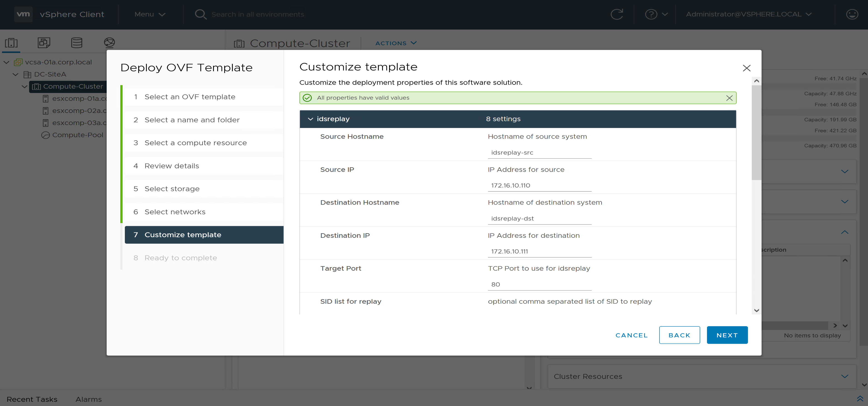Click the Compute-Pool resource pool icon

45,135
